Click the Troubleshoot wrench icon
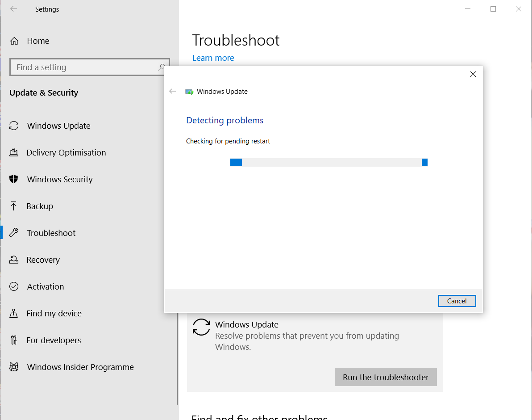This screenshot has height=420, width=532. pos(14,233)
